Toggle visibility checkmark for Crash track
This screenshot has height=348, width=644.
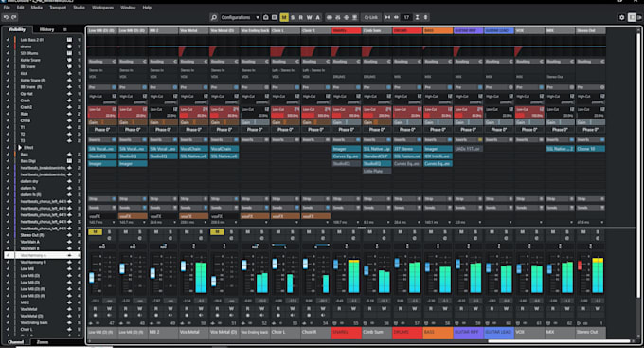(8, 101)
